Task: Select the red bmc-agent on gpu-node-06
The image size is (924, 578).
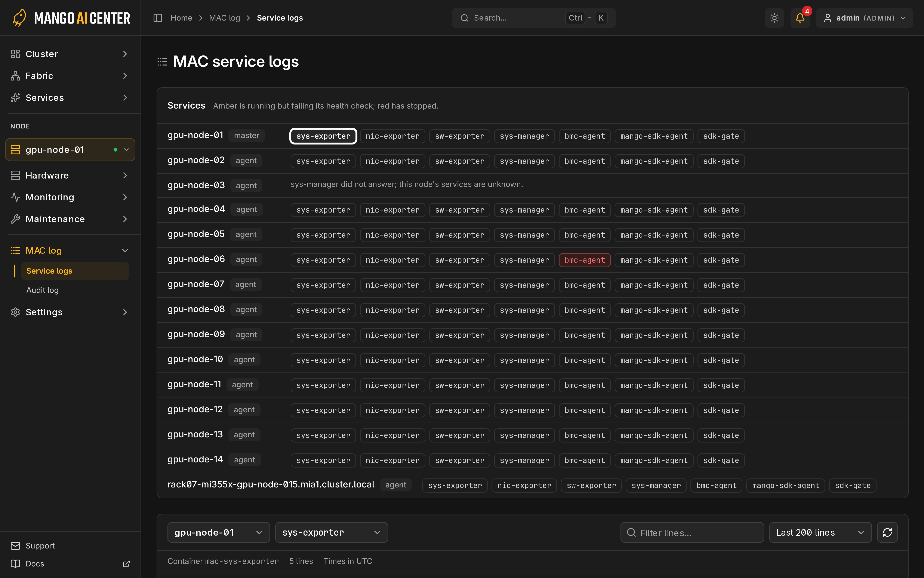Action: click(x=585, y=260)
